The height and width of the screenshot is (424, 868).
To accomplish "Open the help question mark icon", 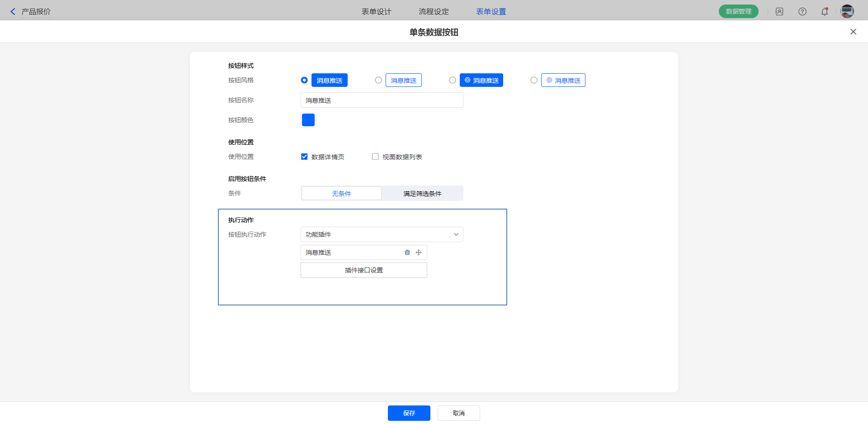I will (x=802, y=12).
